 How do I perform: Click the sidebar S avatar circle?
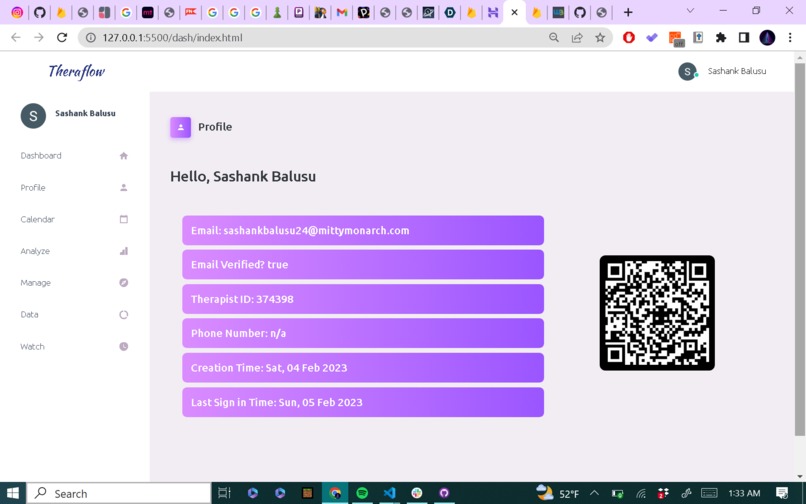point(33,116)
